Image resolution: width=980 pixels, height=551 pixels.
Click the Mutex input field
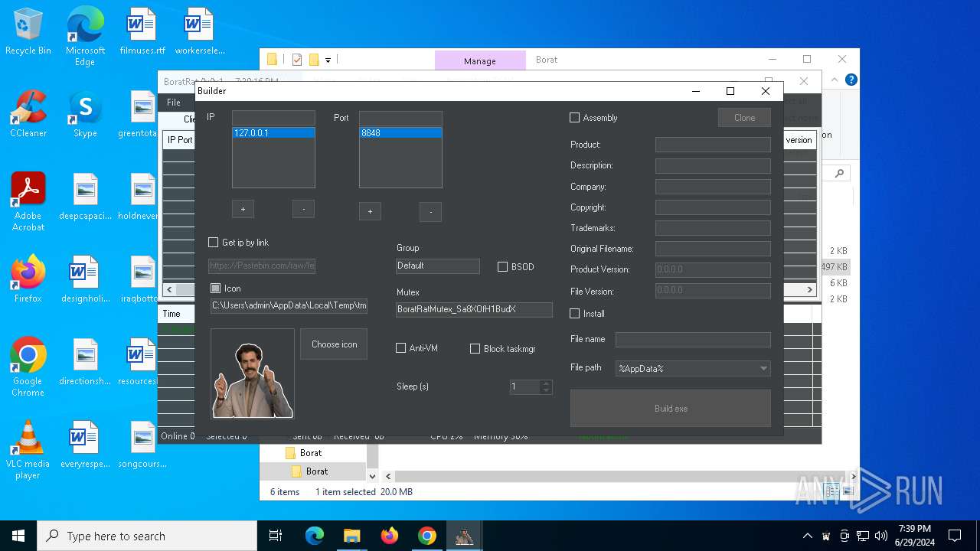pos(474,309)
